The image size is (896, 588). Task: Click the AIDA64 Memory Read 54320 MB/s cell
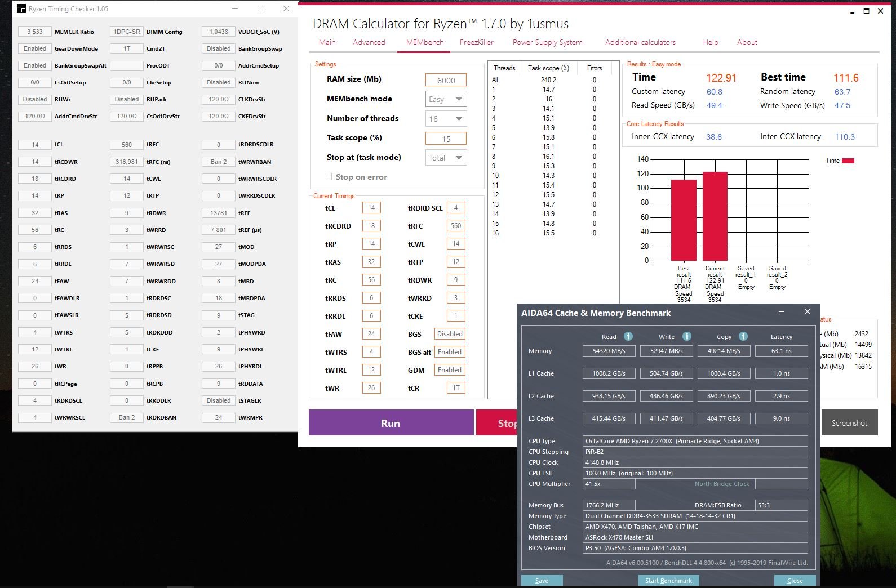pyautogui.click(x=609, y=351)
